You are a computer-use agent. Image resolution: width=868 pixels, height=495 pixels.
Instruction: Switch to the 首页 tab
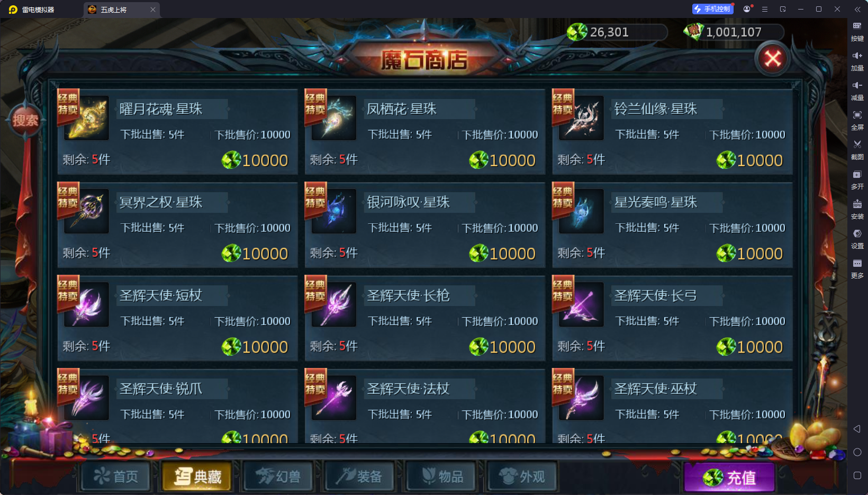tap(116, 476)
